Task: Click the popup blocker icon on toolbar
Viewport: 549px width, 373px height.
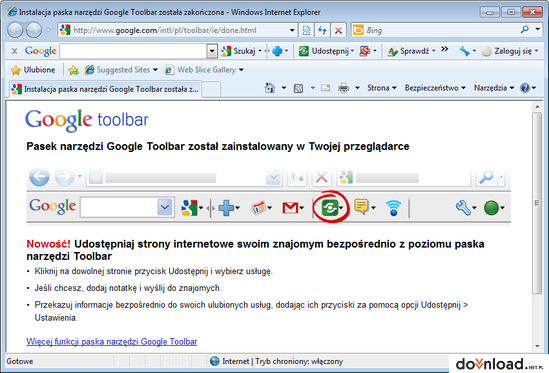Action: 365,51
